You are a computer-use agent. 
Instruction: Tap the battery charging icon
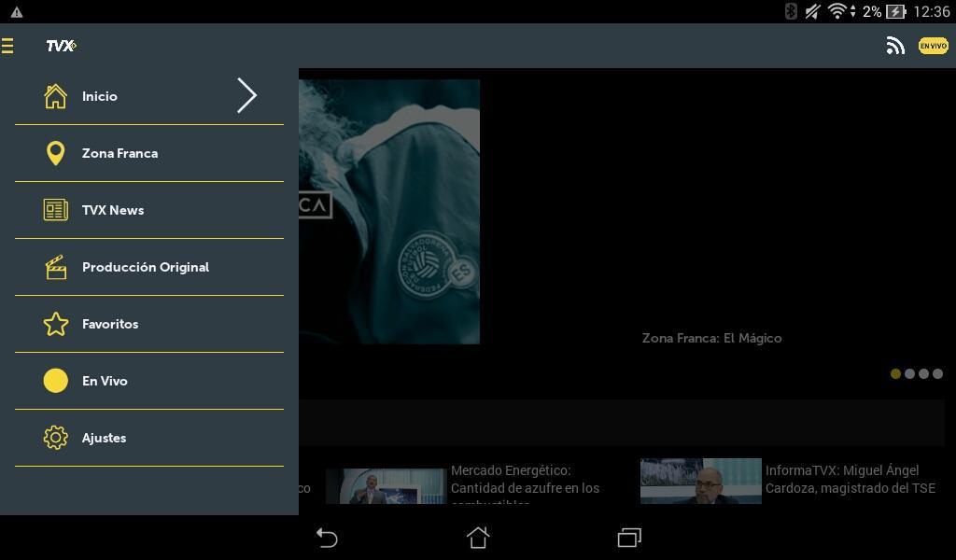(x=895, y=11)
